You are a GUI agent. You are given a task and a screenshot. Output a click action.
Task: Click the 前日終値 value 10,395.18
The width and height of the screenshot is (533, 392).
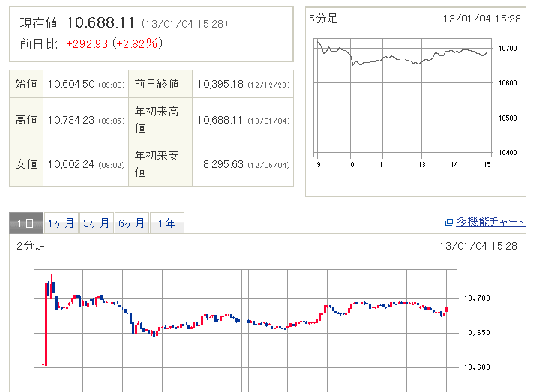[x=223, y=85]
